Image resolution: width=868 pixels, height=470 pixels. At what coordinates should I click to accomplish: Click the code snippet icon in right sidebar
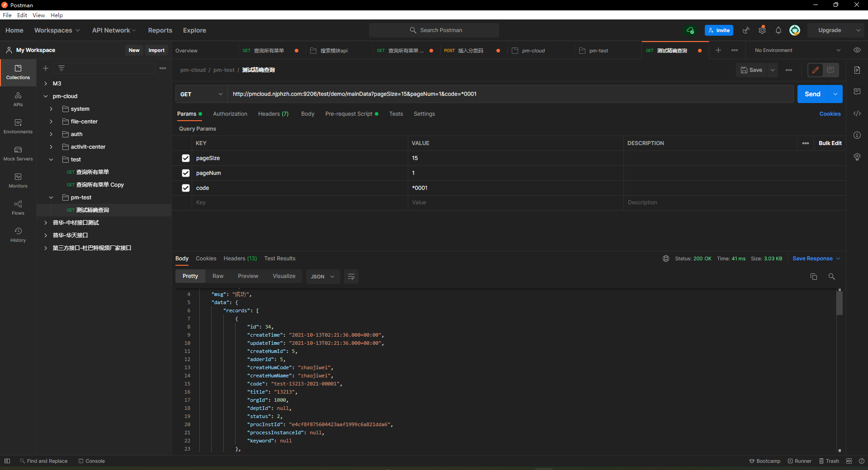pos(857,113)
